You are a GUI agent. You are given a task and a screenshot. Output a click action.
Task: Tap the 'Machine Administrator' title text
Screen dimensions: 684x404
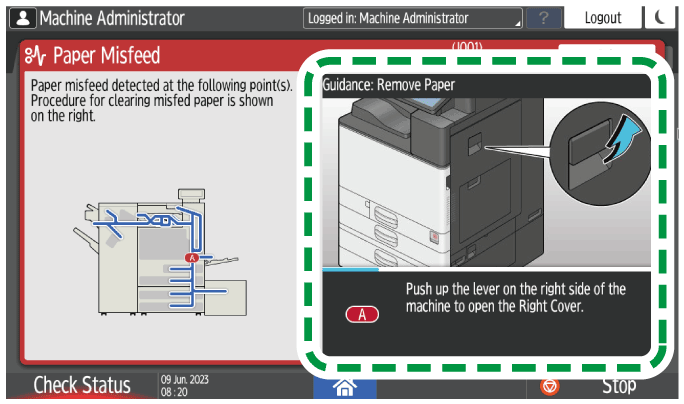[112, 18]
